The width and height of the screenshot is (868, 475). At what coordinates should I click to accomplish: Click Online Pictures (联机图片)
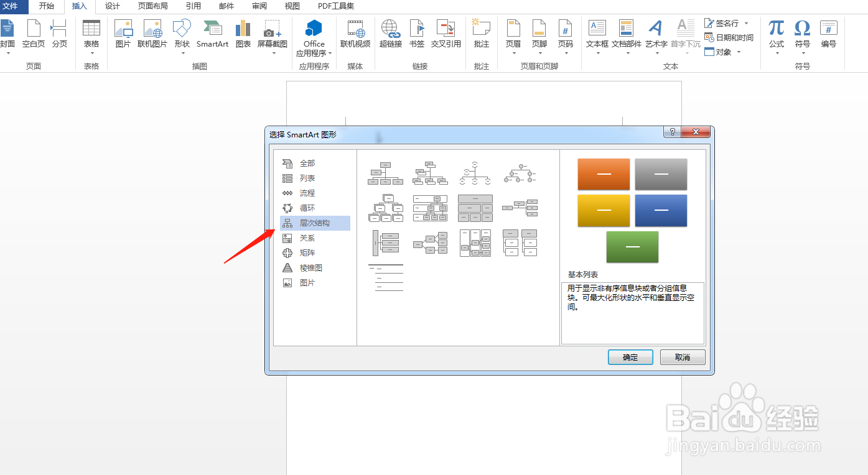pos(152,35)
